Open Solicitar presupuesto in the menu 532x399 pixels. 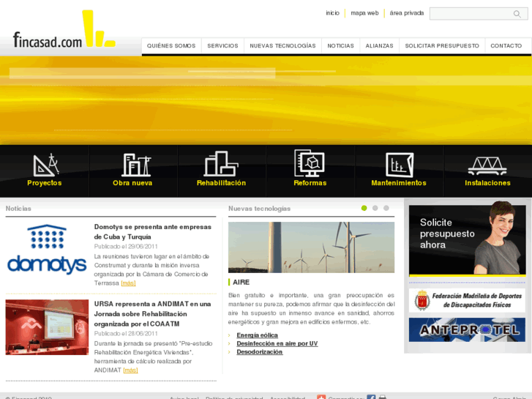[442, 46]
